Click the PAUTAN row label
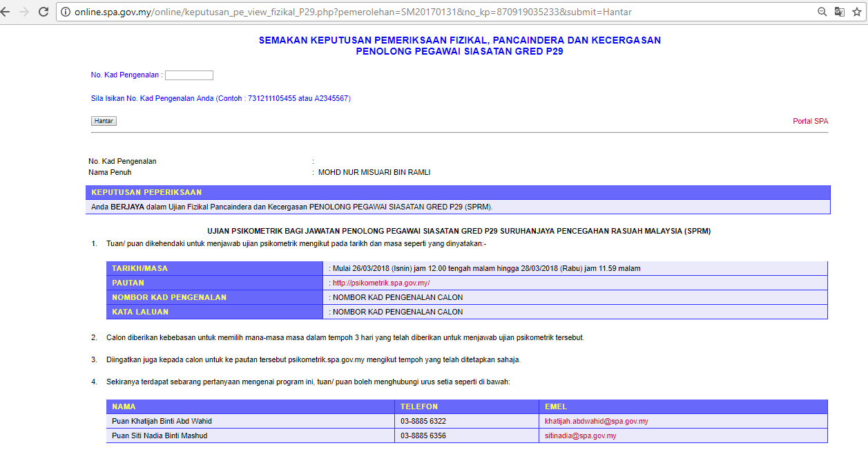Screen dimensions: 868x450 (215, 283)
